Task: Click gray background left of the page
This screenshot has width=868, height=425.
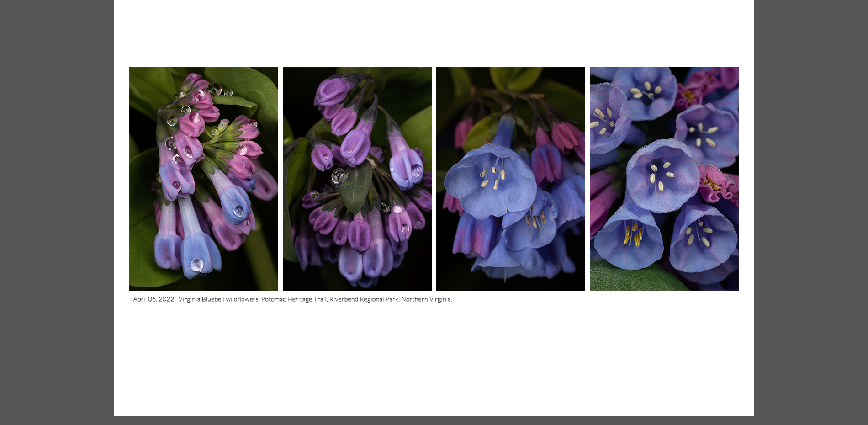Action: [57, 212]
